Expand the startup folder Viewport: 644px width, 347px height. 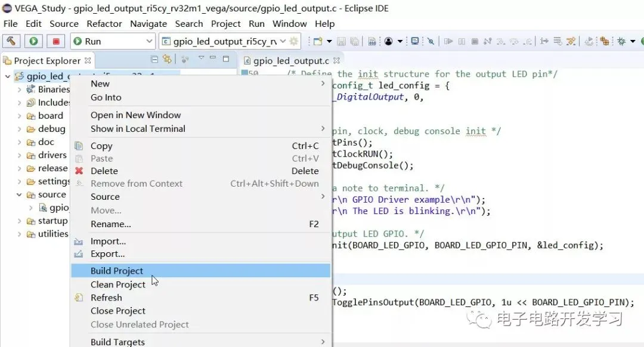(x=19, y=221)
